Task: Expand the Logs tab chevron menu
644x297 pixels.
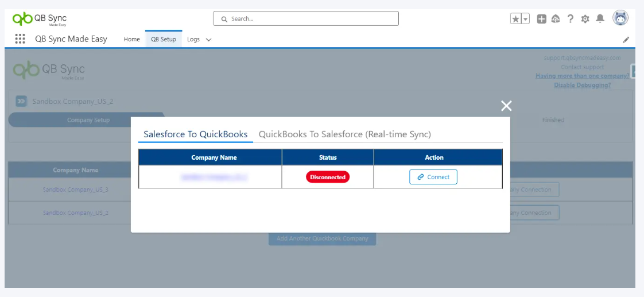Action: point(209,40)
